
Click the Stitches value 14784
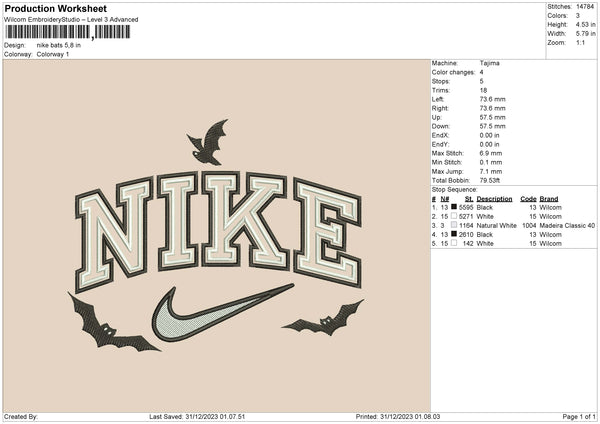pyautogui.click(x=585, y=7)
